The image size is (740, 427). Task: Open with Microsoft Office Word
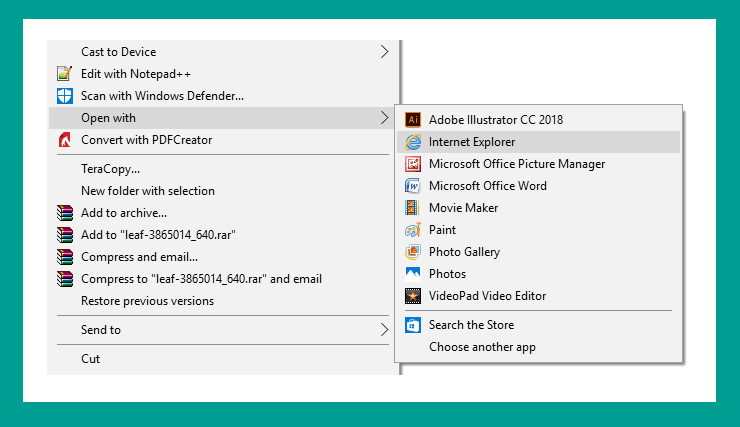[x=538, y=186]
